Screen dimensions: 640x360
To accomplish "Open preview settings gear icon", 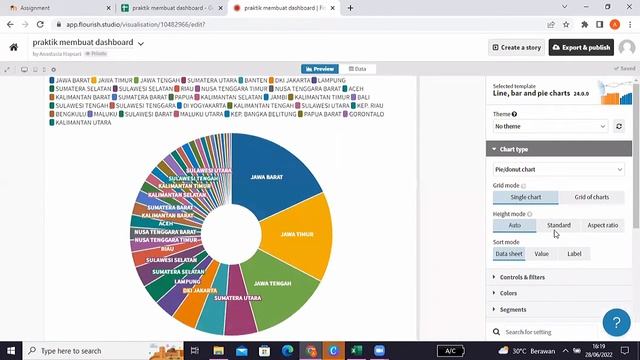I will pos(53,69).
